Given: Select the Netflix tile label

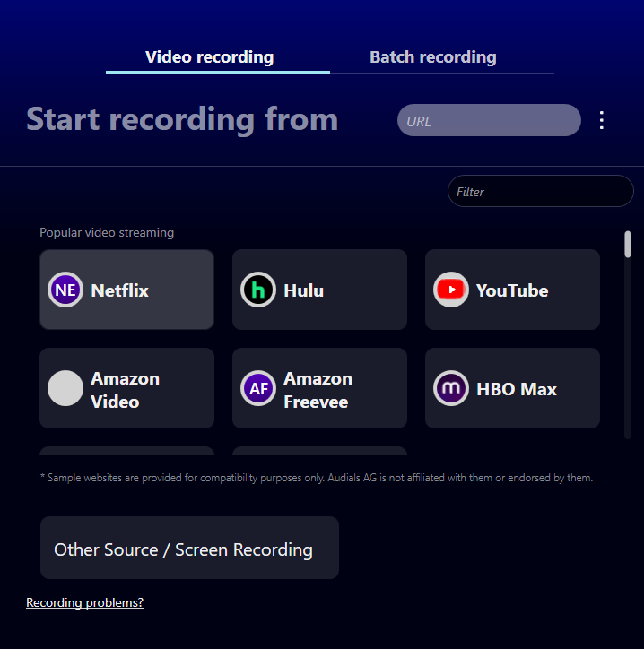Looking at the screenshot, I should click(x=119, y=290).
